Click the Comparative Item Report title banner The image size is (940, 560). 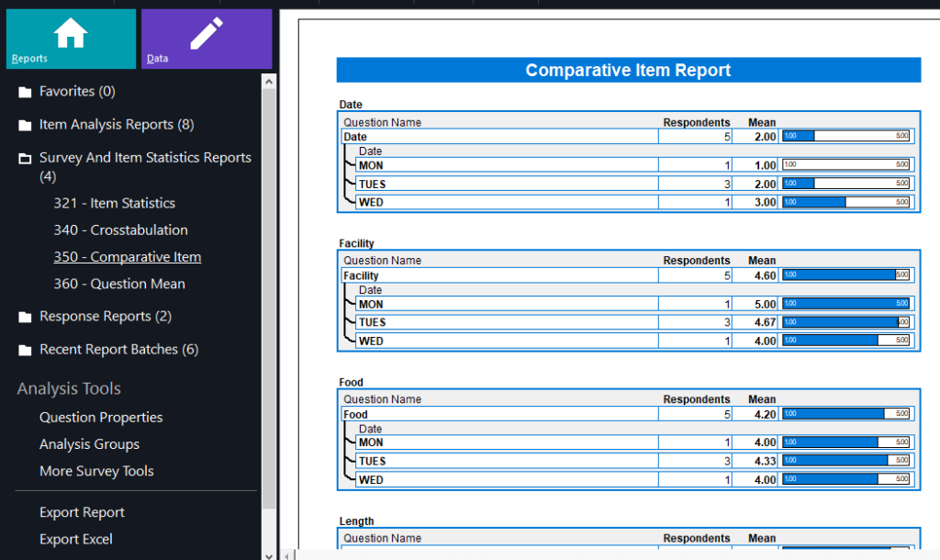tap(628, 70)
